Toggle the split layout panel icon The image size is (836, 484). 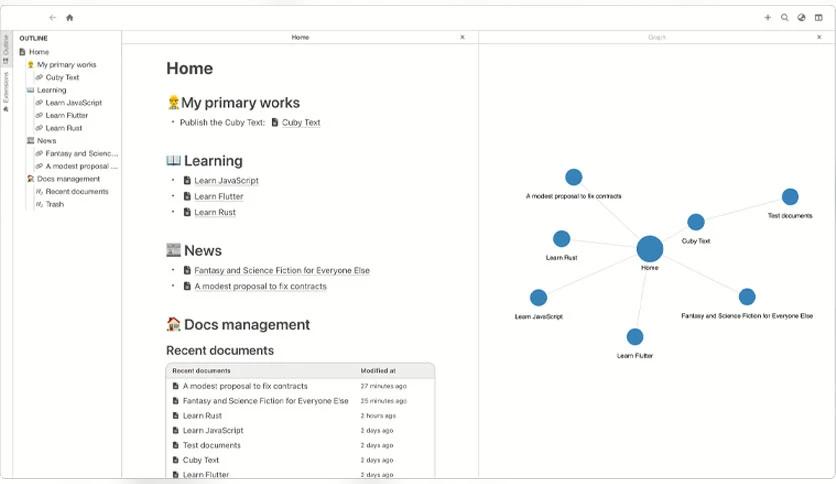click(818, 18)
